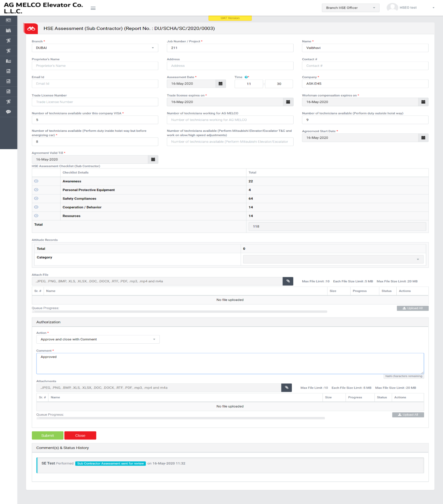Click the Time hour field showing 11
The width and height of the screenshot is (443, 504).
click(x=249, y=84)
